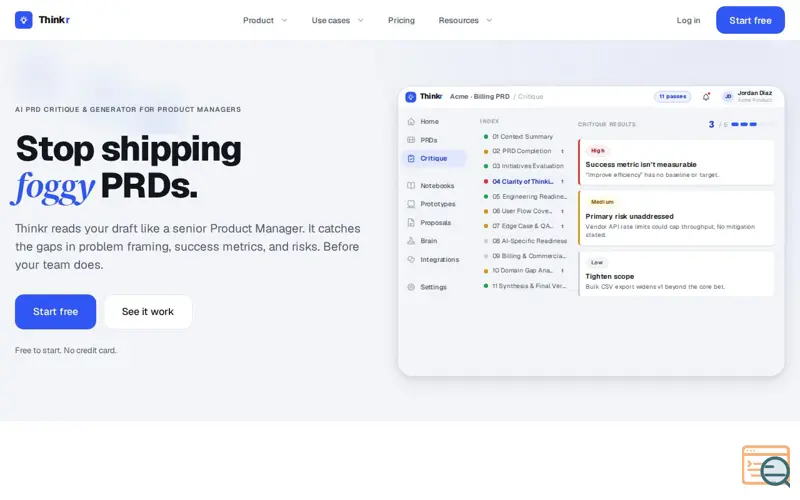Click the Log in link

688,20
